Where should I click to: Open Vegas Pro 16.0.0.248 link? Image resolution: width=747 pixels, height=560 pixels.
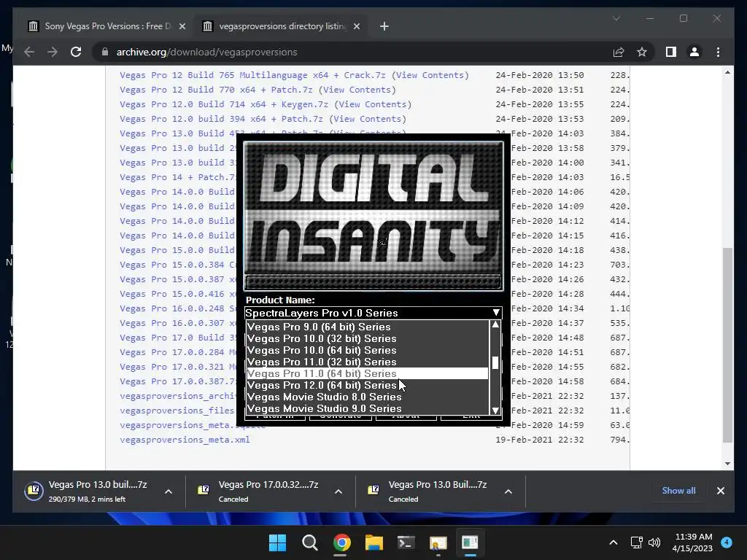click(x=177, y=308)
